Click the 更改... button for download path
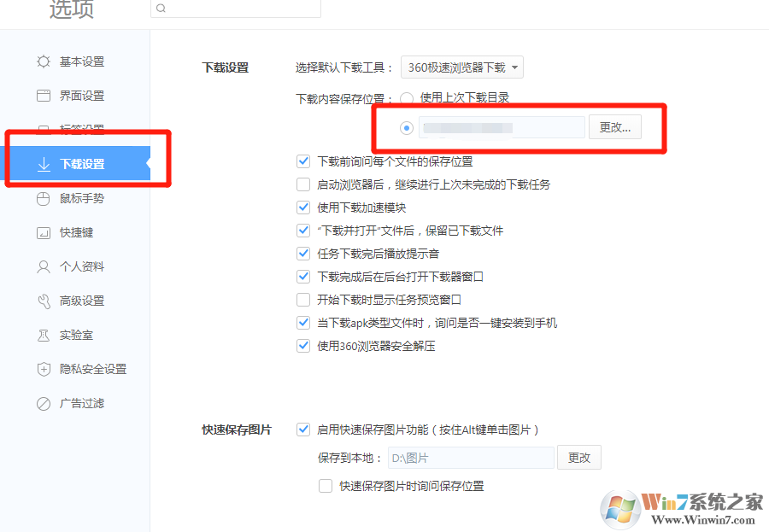This screenshot has height=532, width=769. tap(614, 126)
